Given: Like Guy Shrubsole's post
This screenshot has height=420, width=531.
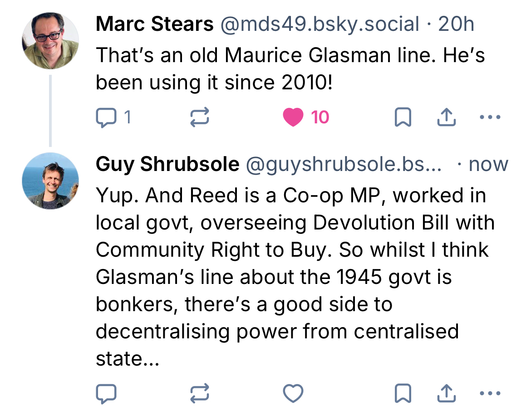Looking at the screenshot, I should (x=293, y=393).
